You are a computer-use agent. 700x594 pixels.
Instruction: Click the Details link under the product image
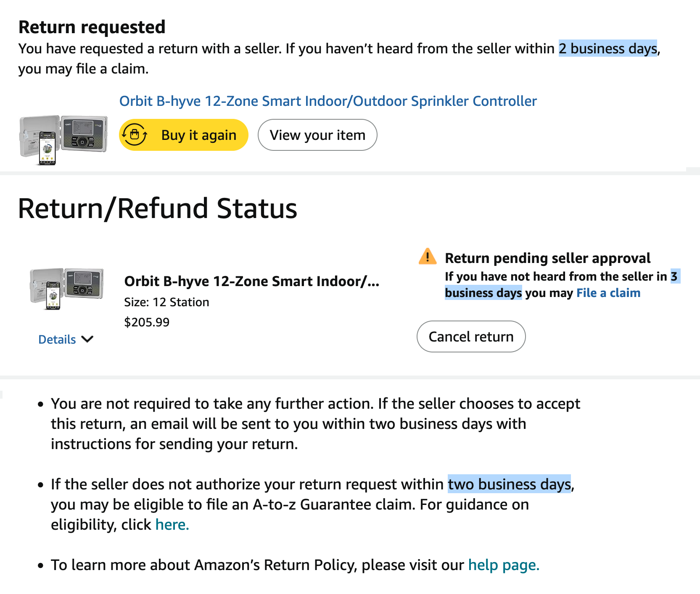pyautogui.click(x=57, y=339)
